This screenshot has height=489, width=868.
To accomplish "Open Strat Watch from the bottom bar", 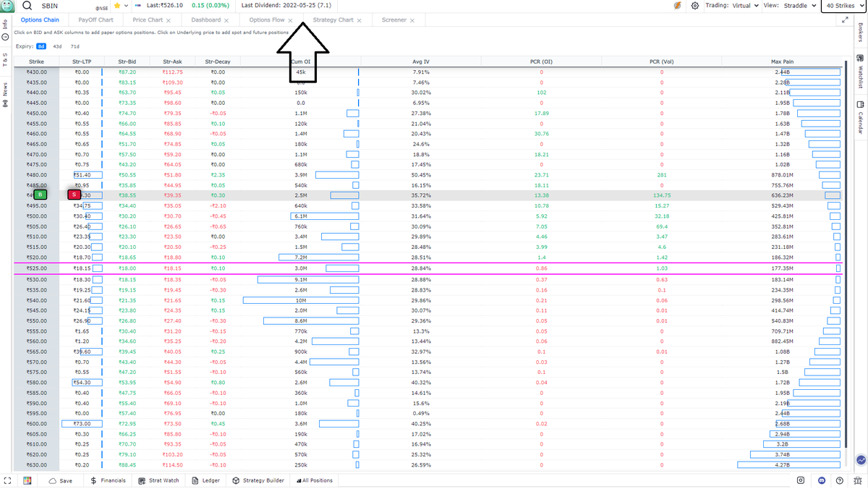I will [x=158, y=480].
